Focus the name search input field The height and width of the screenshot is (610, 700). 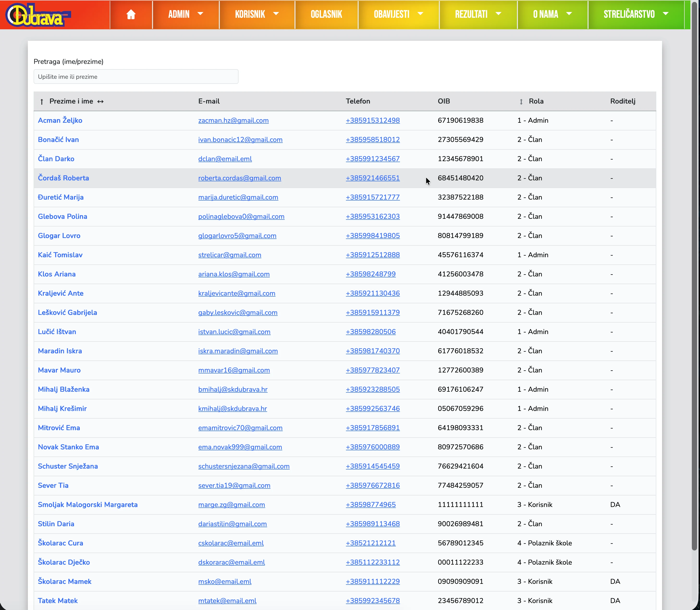pos(136,77)
